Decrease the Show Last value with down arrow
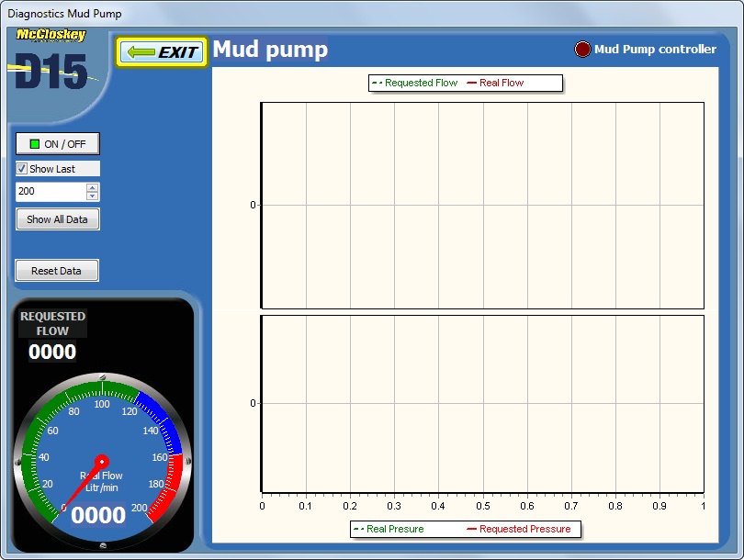 (92, 196)
